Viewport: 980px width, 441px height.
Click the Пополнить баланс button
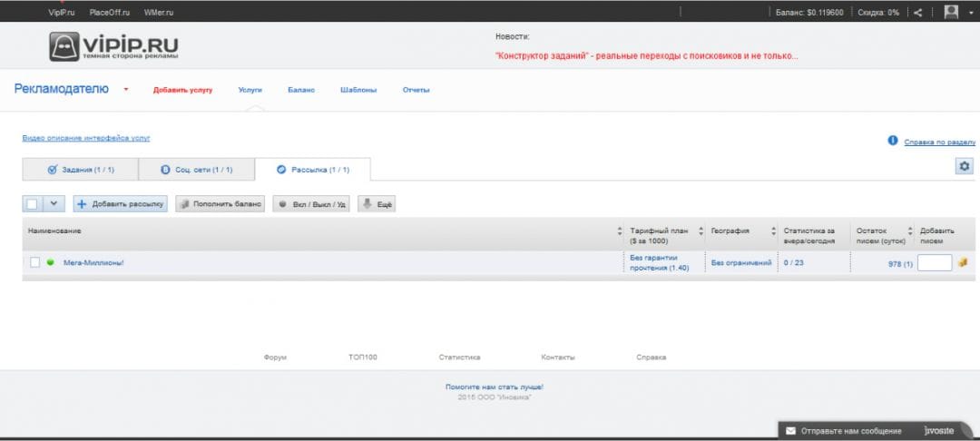[x=220, y=203]
